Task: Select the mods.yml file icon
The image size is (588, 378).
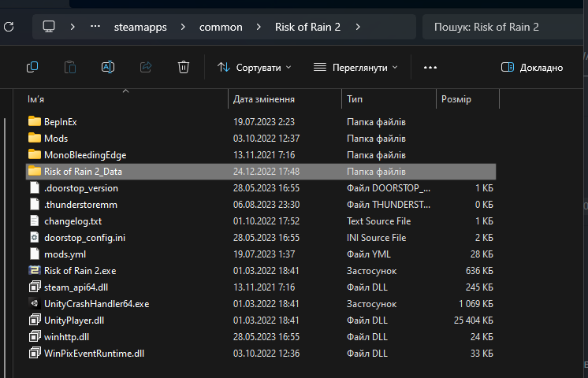Action: 35,254
